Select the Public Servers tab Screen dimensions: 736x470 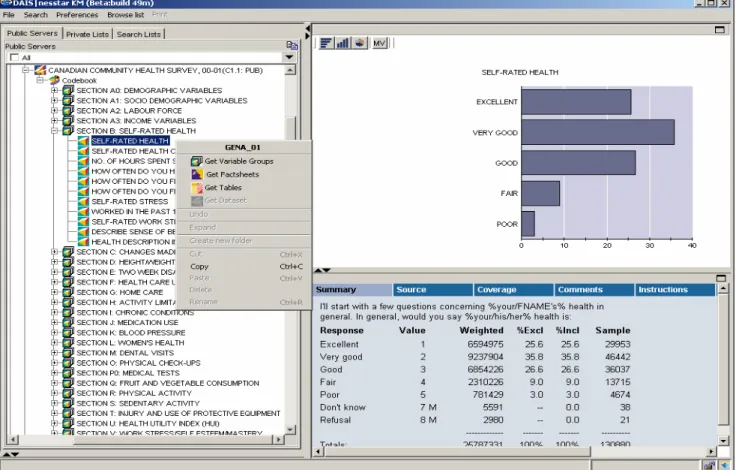(x=32, y=33)
